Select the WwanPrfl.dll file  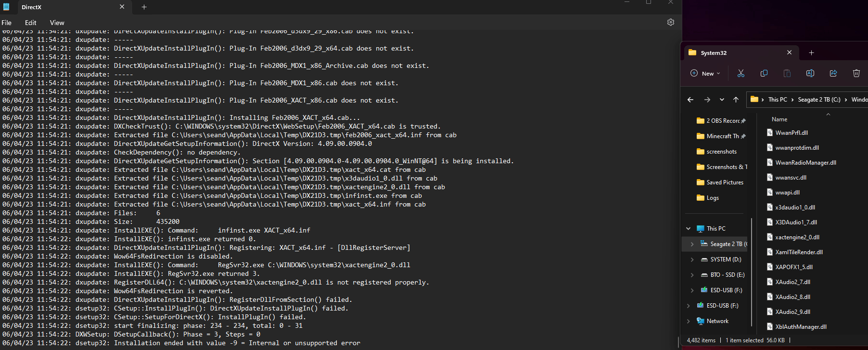click(x=787, y=133)
